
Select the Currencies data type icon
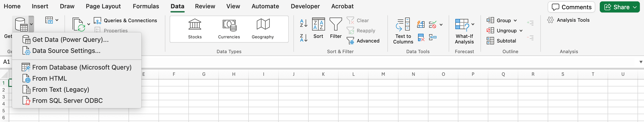229,25
